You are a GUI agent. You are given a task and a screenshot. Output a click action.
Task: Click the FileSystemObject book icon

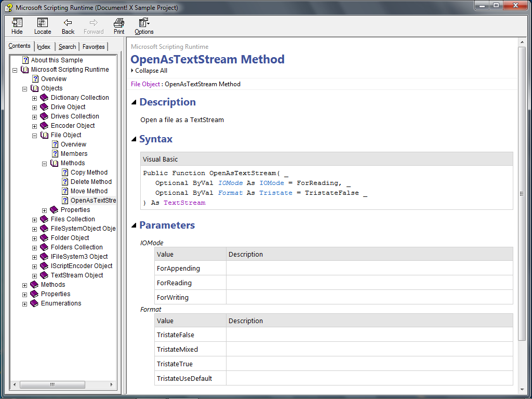tap(44, 229)
